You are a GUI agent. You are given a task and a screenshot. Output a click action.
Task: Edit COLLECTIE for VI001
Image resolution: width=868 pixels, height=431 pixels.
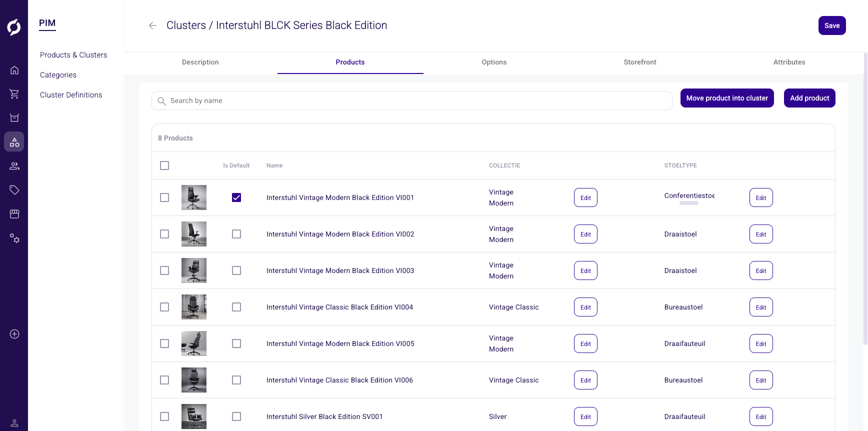(x=585, y=197)
